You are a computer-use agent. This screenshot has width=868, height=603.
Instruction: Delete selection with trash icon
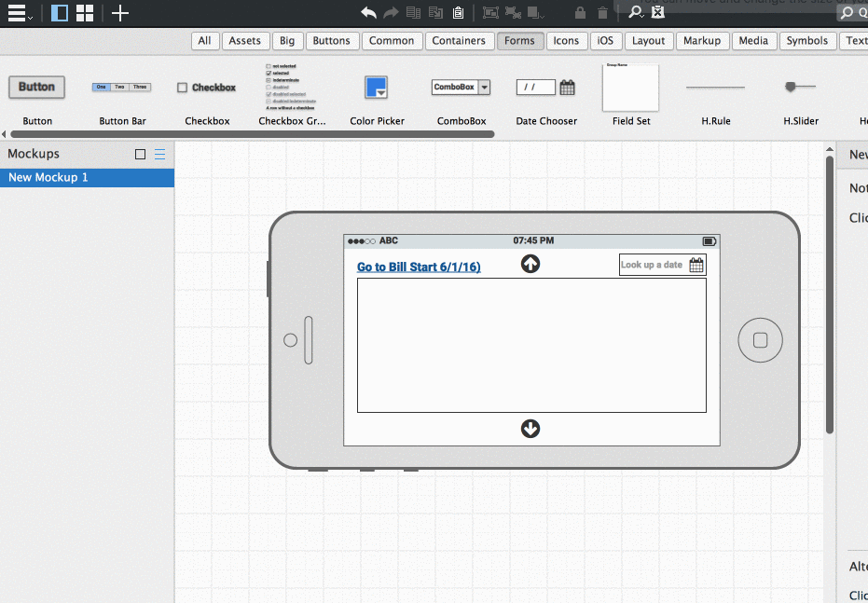click(x=602, y=12)
